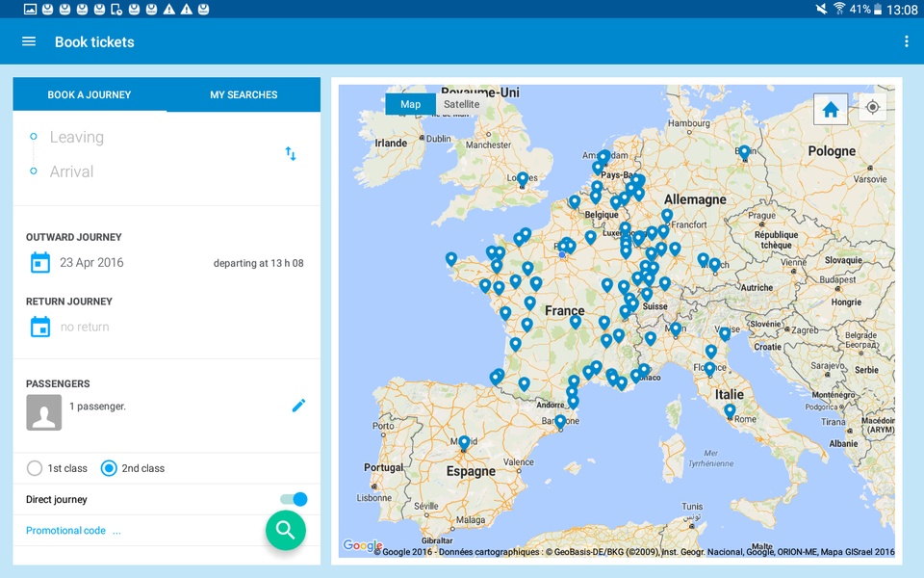
Task: Swap leaving and arrival stations
Action: point(291,154)
